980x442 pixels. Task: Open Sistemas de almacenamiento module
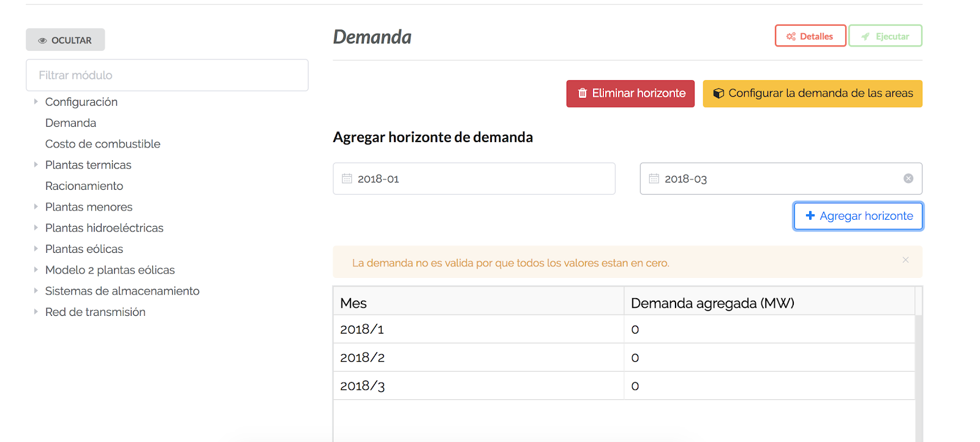[x=123, y=291]
